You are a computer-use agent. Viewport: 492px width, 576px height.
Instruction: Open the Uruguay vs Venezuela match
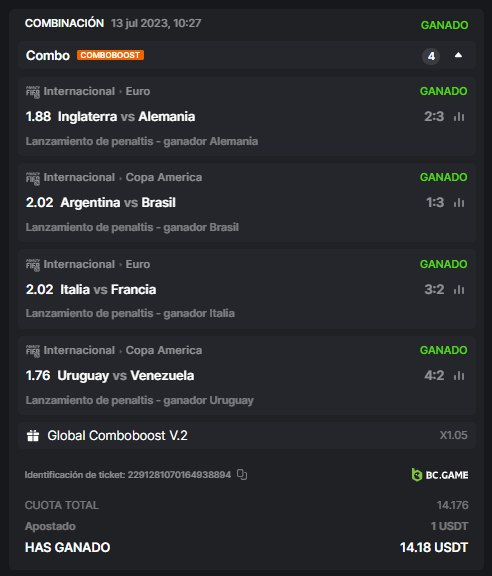(x=126, y=376)
